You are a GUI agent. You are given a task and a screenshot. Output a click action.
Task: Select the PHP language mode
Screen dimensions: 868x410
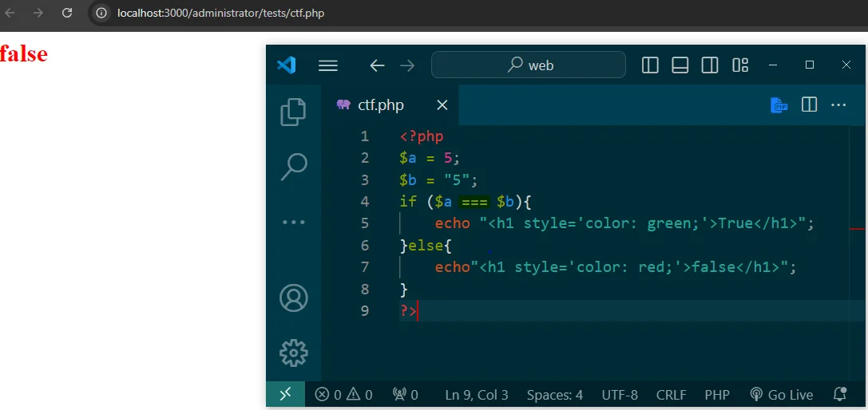coord(717,395)
